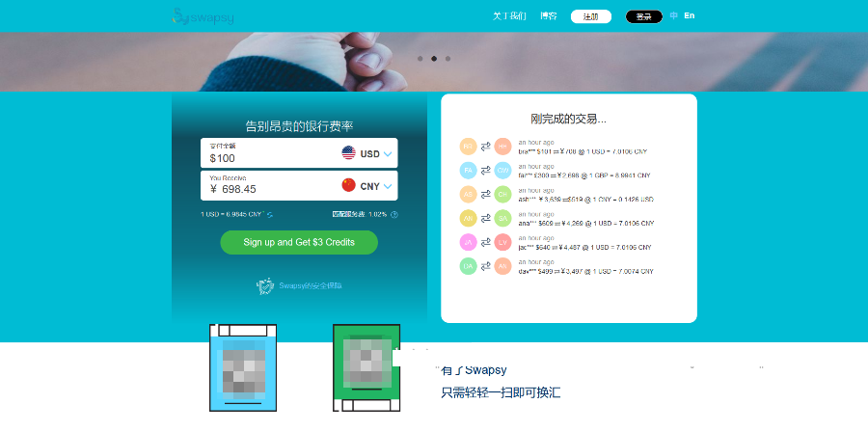
Task: Switch site language to 中 (Chinese)
Action: pos(674,15)
